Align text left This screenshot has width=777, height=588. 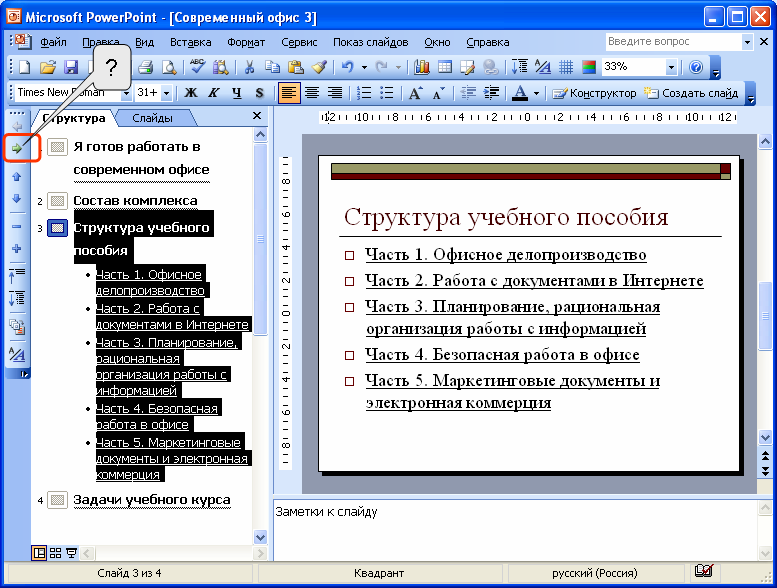(289, 93)
